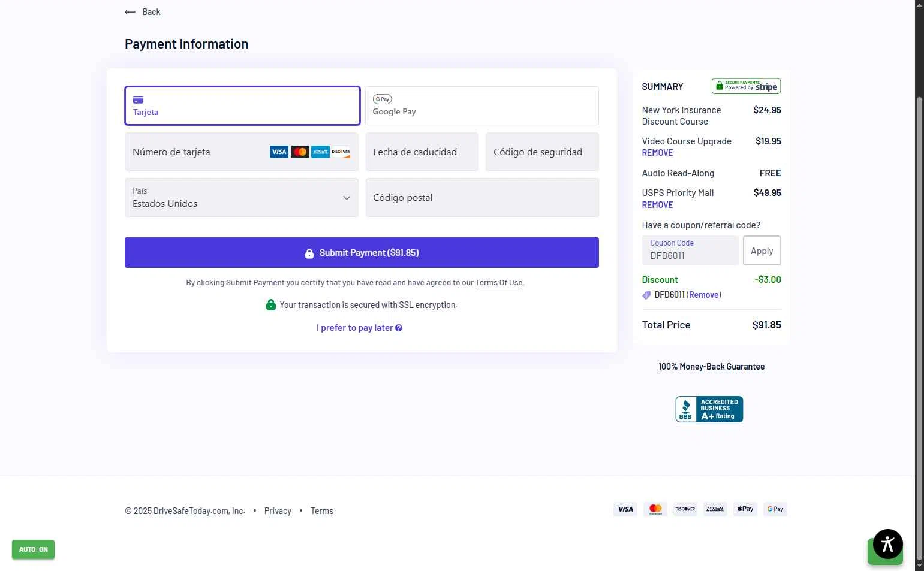This screenshot has height=571, width=924.
Task: Click the Audio Read-Along item
Action: tap(678, 173)
